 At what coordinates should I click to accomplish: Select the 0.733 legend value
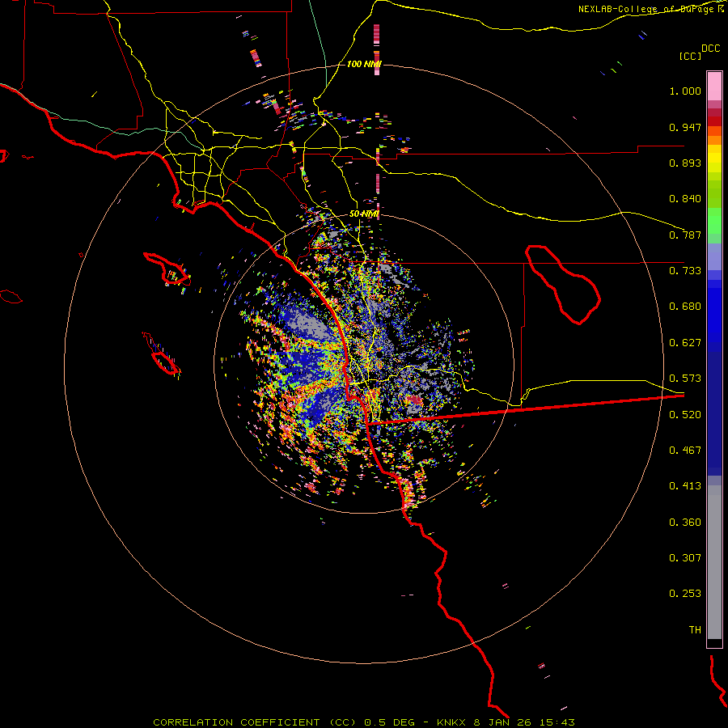[685, 271]
